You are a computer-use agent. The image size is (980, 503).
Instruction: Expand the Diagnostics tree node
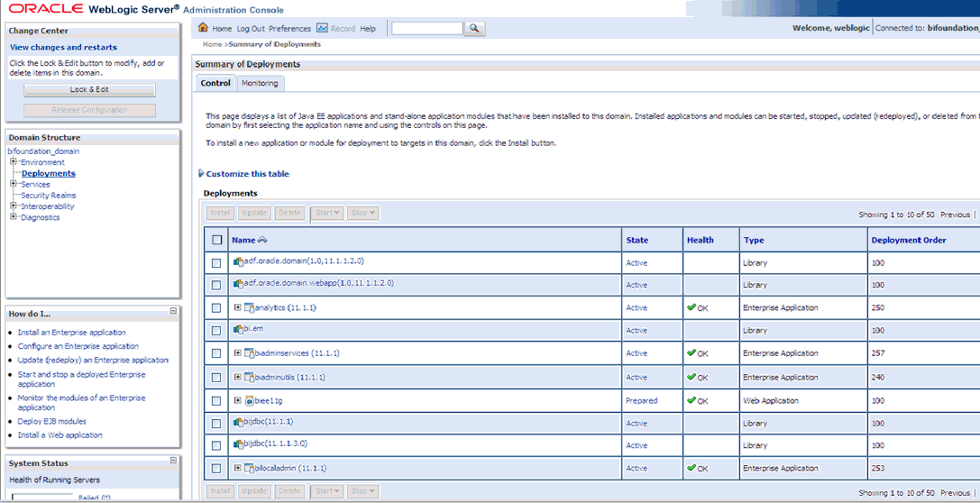(x=14, y=217)
